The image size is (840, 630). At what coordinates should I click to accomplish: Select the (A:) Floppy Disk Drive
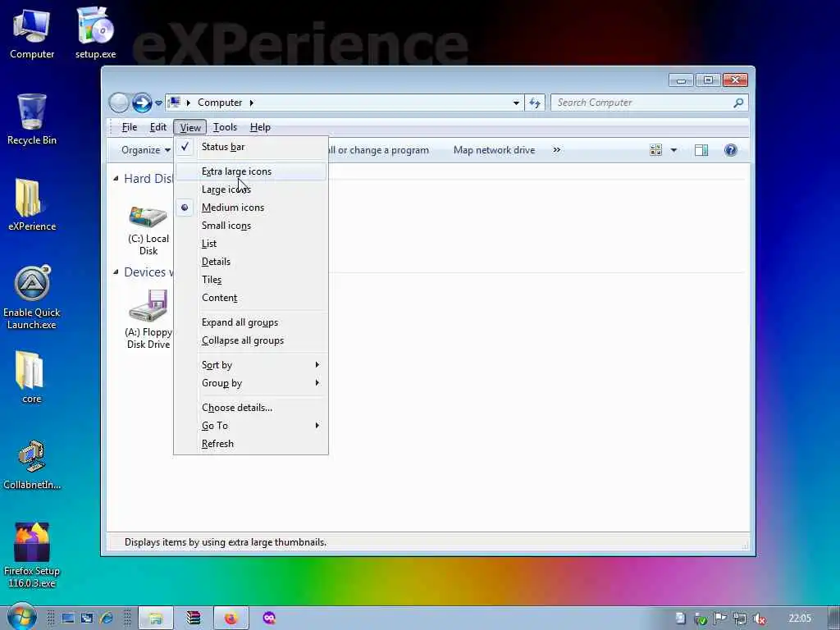click(x=148, y=319)
